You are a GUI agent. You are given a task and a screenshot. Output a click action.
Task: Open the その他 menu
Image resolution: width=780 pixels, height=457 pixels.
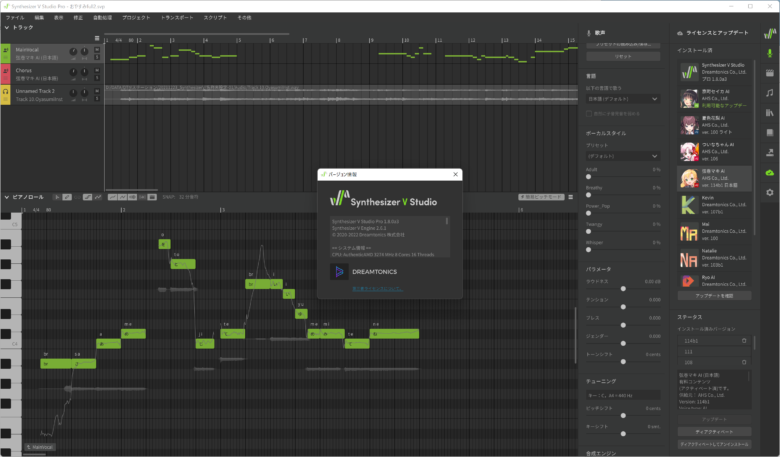tap(244, 17)
